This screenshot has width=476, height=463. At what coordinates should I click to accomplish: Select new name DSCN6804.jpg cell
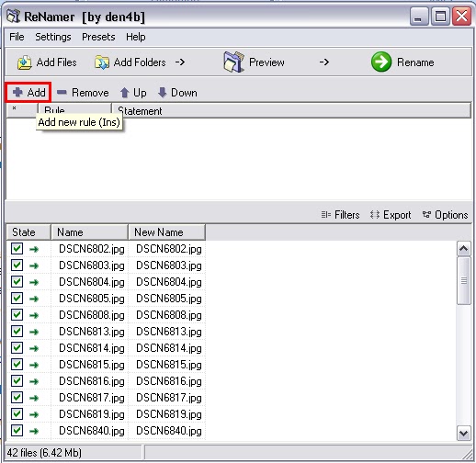click(x=169, y=282)
